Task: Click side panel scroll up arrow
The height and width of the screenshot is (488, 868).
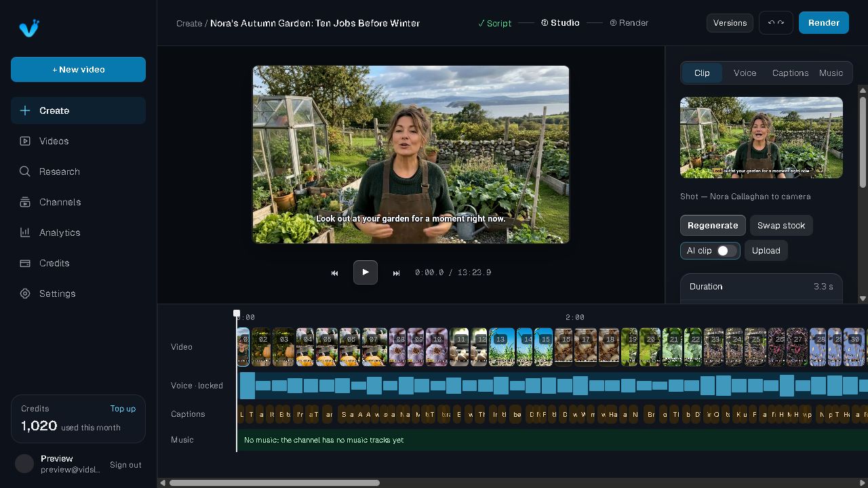Action: (863, 89)
